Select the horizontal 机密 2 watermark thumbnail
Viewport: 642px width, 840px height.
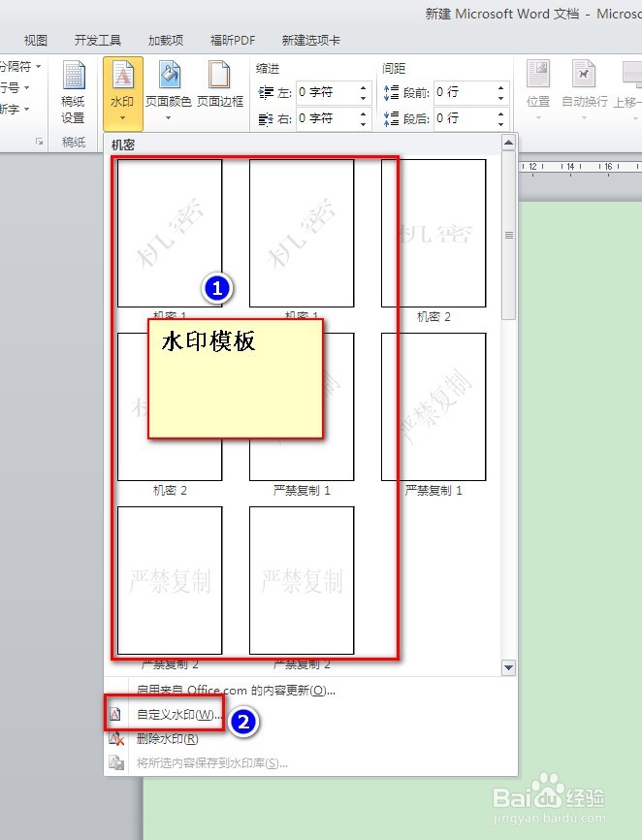point(433,234)
